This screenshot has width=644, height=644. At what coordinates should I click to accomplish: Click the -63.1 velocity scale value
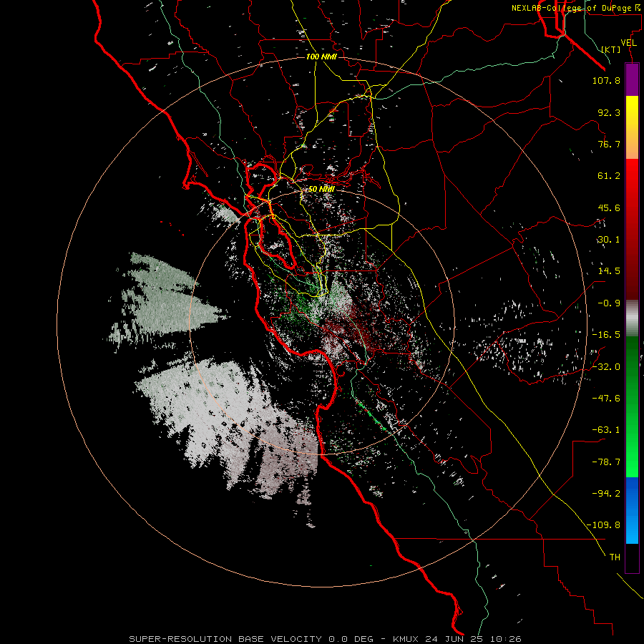[606, 430]
